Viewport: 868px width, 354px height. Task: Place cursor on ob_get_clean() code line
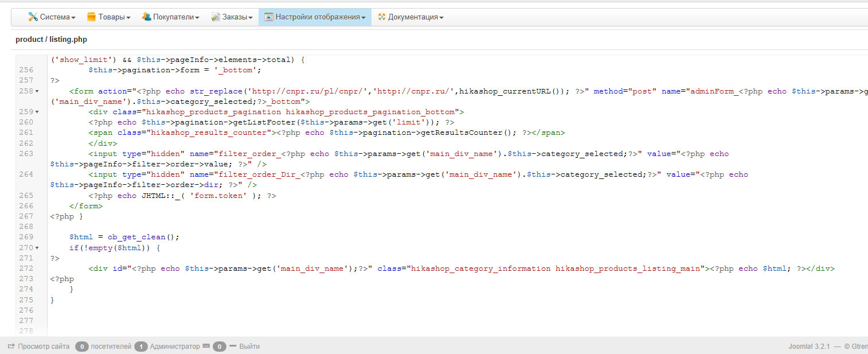[124, 237]
